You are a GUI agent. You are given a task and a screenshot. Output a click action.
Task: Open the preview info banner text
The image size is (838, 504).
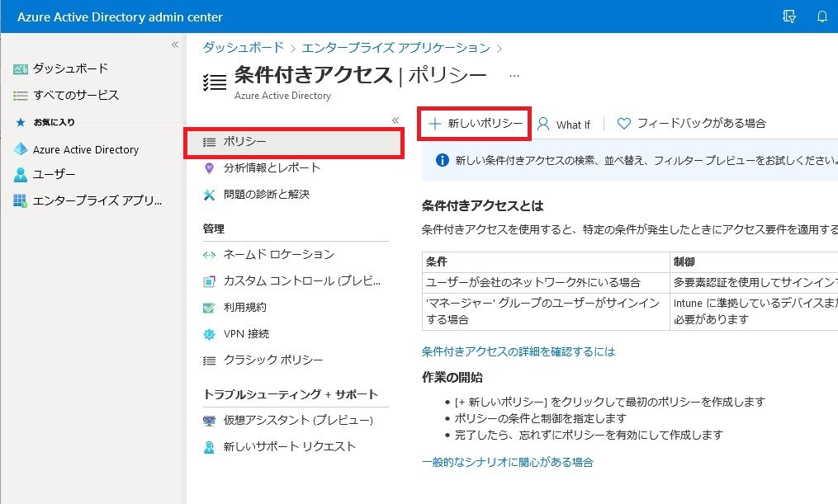click(646, 160)
